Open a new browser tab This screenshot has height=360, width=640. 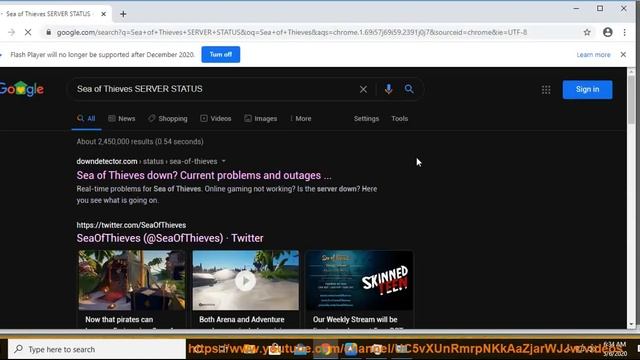click(123, 14)
